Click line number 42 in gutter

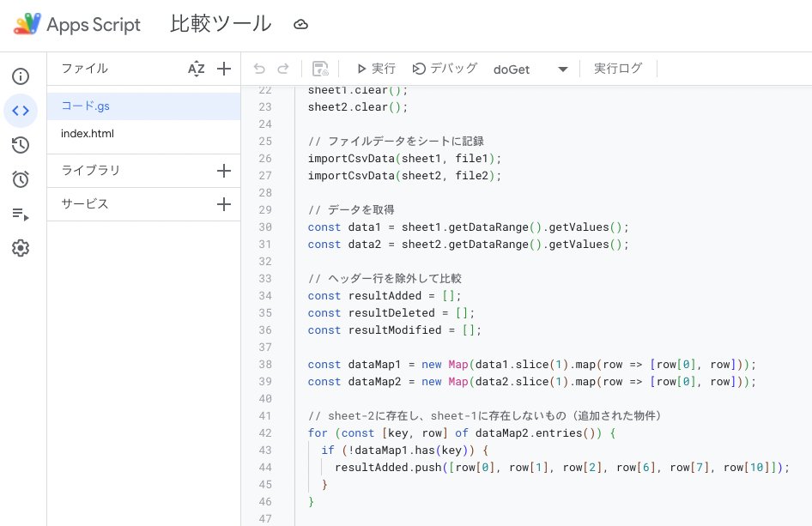click(x=265, y=433)
